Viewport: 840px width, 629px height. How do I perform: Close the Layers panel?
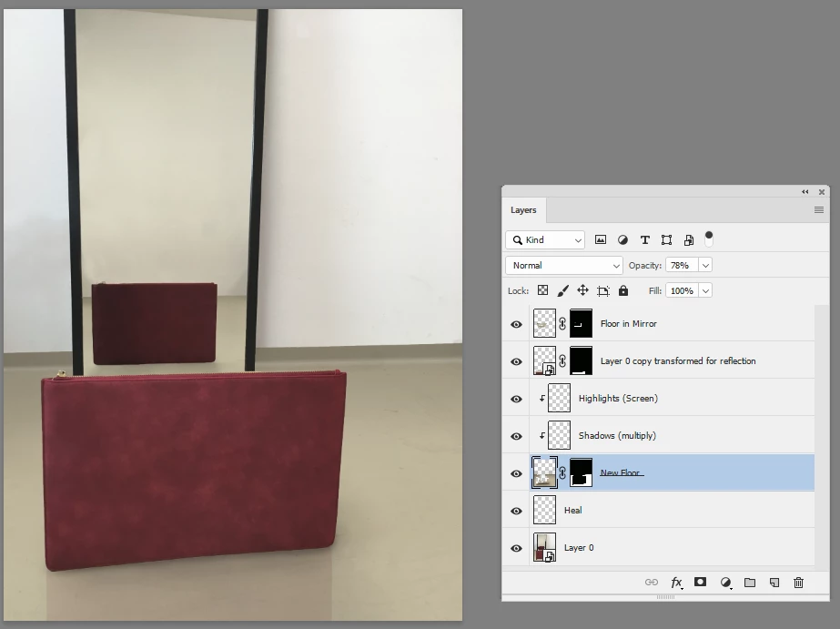[x=822, y=192]
